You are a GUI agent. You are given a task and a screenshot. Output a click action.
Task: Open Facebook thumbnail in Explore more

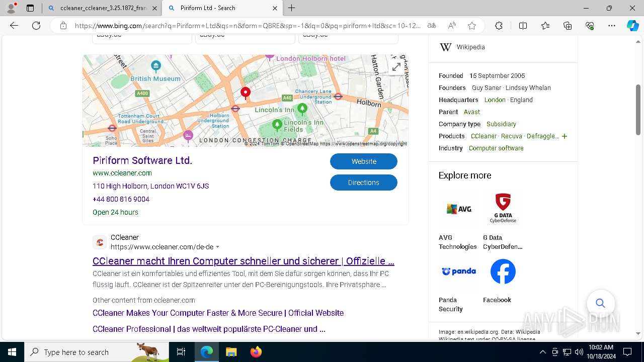(503, 271)
